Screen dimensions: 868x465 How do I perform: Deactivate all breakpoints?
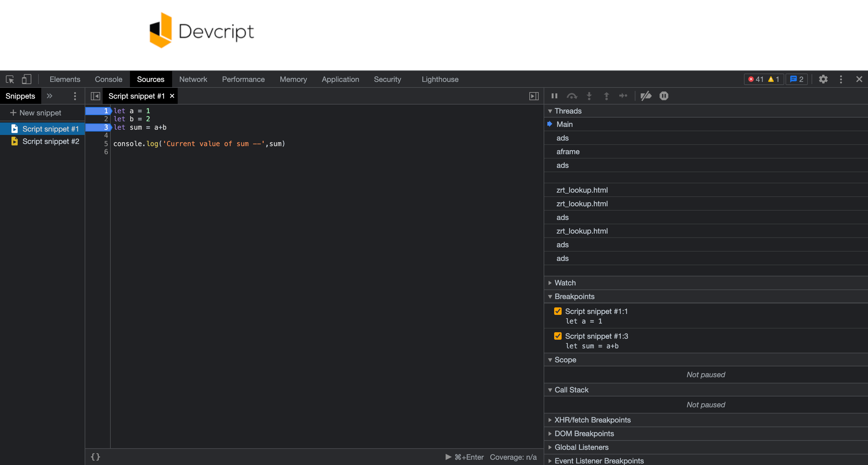(x=646, y=96)
